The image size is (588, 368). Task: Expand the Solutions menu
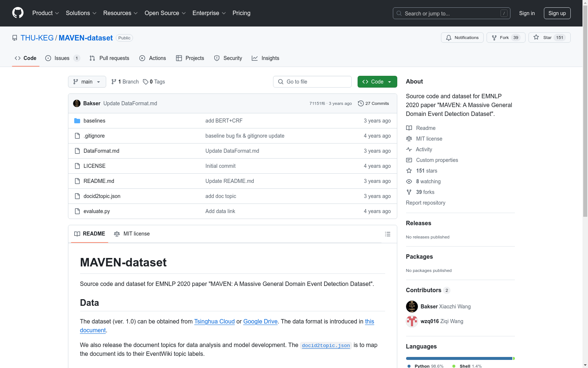tap(81, 13)
